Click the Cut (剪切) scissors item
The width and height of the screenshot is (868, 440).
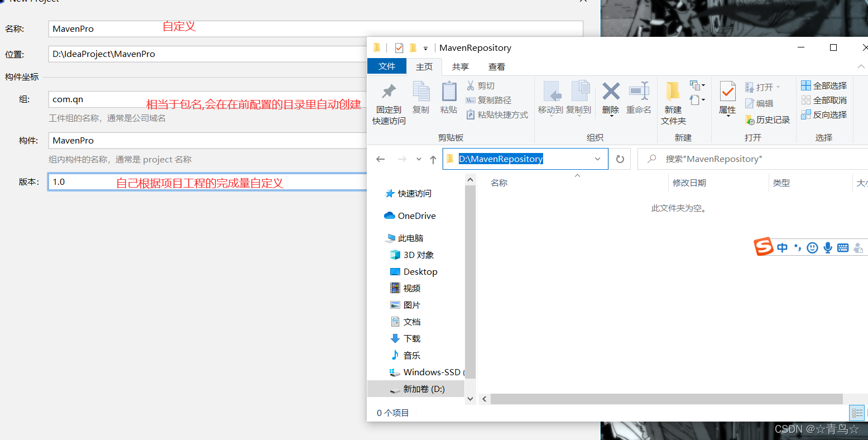pyautogui.click(x=481, y=85)
